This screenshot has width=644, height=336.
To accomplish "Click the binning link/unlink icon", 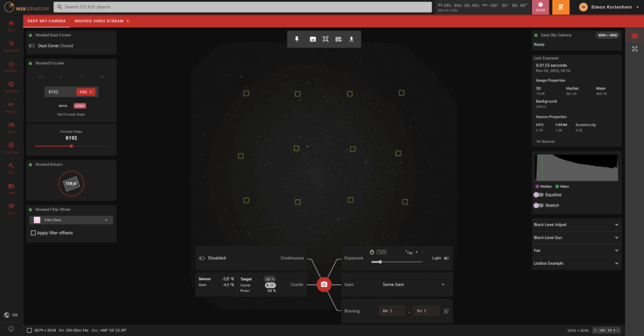I will 446,311.
